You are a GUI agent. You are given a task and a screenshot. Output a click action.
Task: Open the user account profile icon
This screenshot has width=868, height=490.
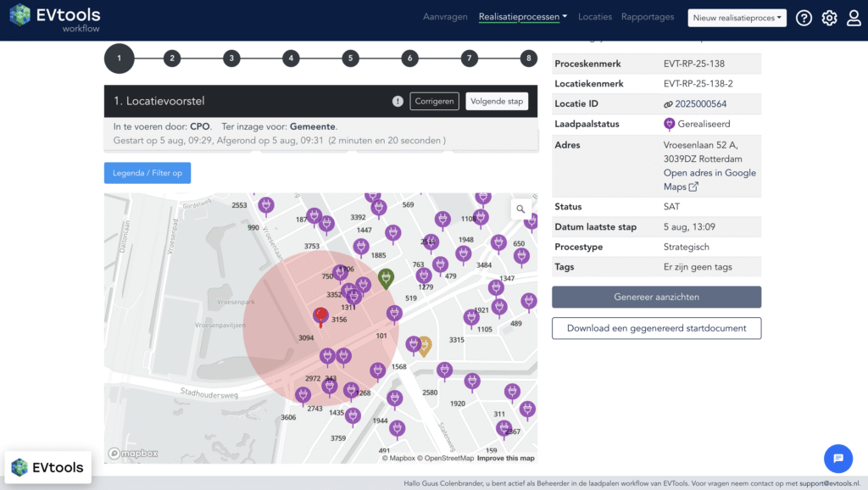[x=854, y=18]
